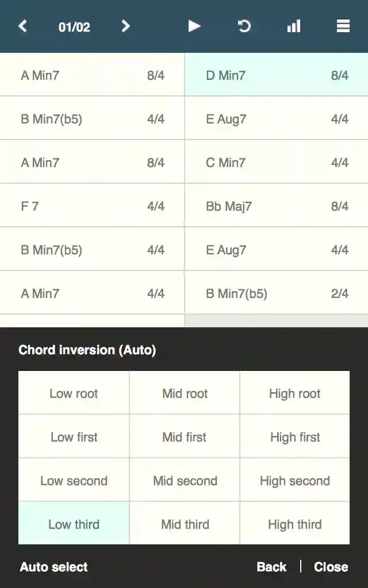Close the Chord inversion panel

tap(331, 567)
